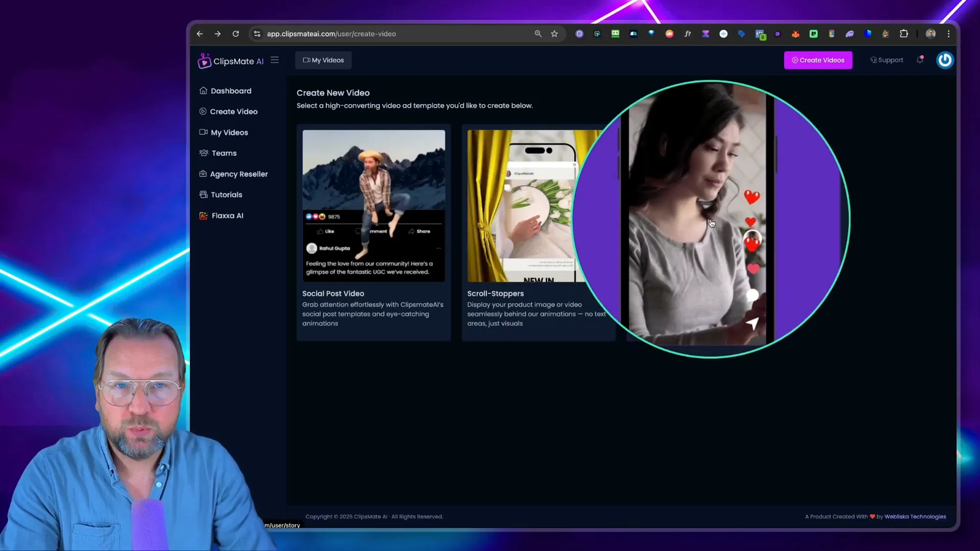Open Tutorials in sidebar

tap(221, 195)
